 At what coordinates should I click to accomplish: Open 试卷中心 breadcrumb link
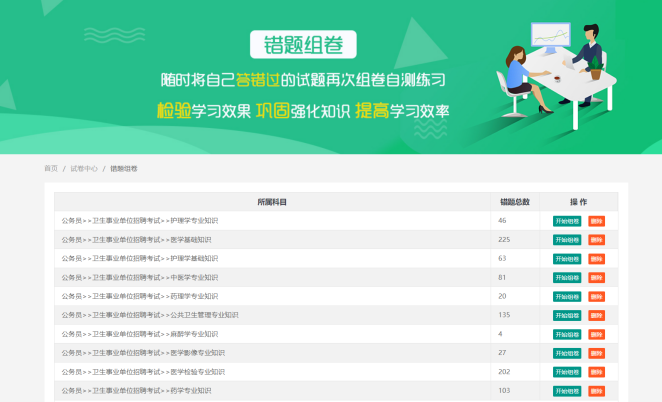(x=84, y=169)
